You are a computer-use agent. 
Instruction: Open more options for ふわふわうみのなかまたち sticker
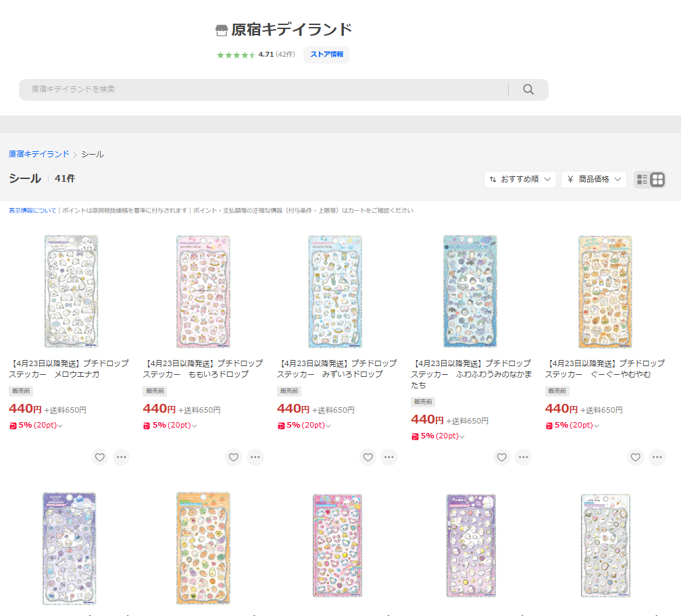click(x=524, y=457)
